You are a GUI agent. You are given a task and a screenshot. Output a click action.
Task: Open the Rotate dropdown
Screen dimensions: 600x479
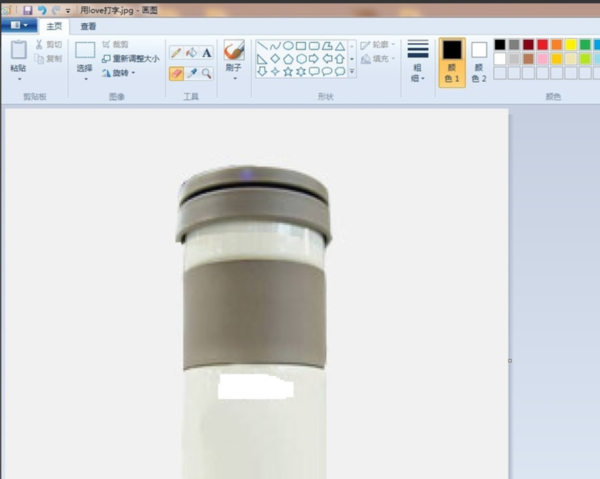(119, 73)
